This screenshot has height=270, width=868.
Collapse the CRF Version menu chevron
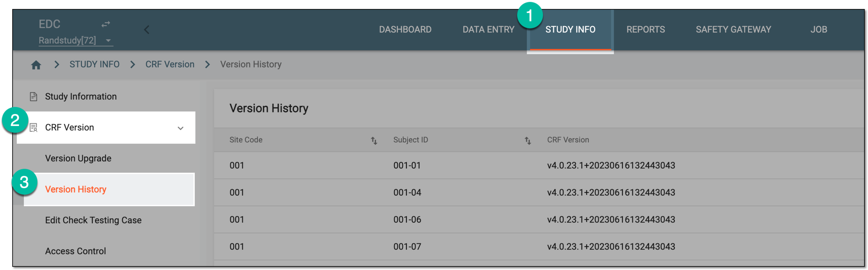(181, 128)
